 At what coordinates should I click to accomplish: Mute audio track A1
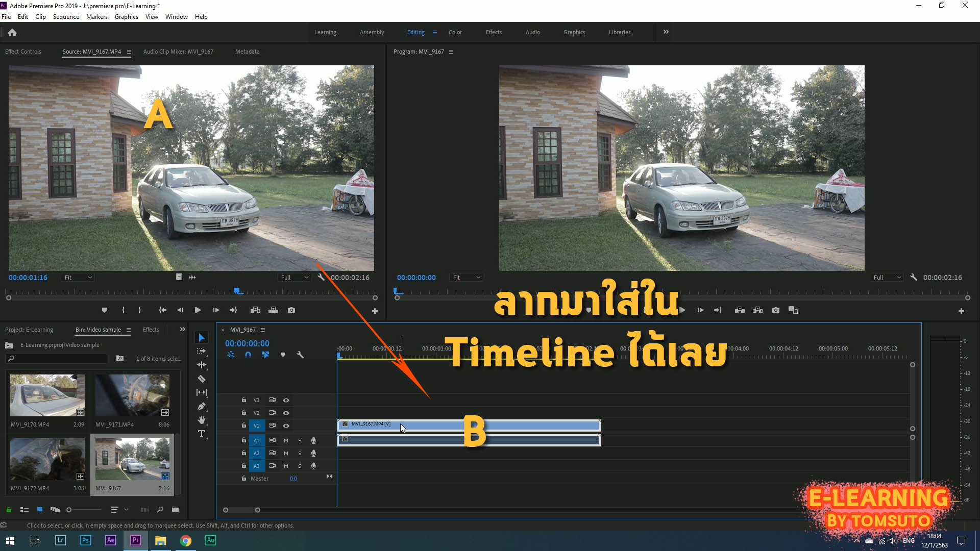point(286,440)
